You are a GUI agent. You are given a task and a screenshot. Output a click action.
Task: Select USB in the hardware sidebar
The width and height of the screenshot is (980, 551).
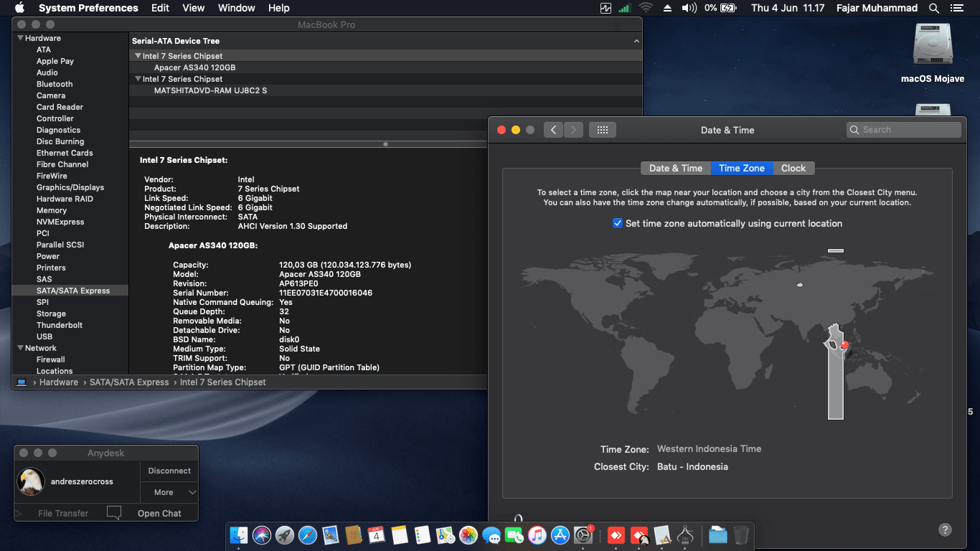click(x=44, y=336)
